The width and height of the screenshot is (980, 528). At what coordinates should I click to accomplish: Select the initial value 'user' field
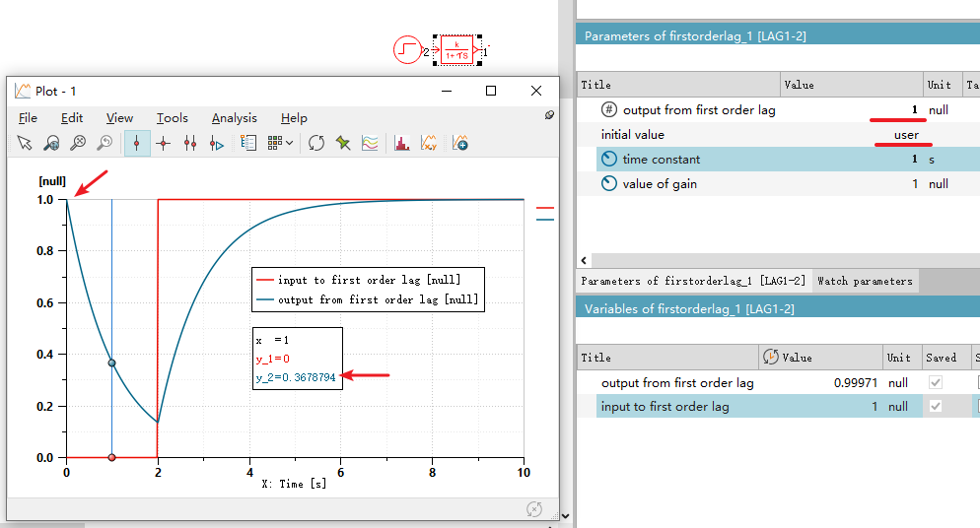click(x=905, y=135)
